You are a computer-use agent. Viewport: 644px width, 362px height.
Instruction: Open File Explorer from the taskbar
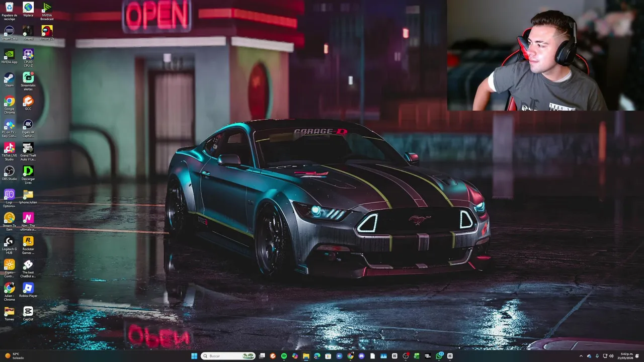coord(306,356)
